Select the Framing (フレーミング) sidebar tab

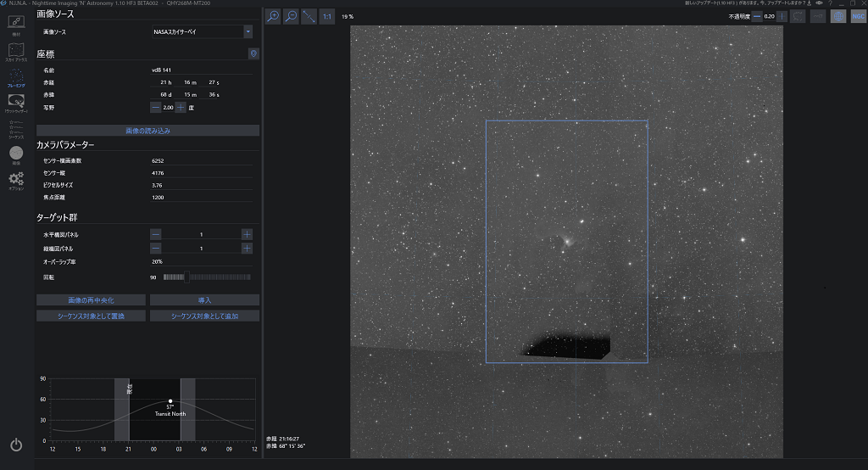pos(16,78)
